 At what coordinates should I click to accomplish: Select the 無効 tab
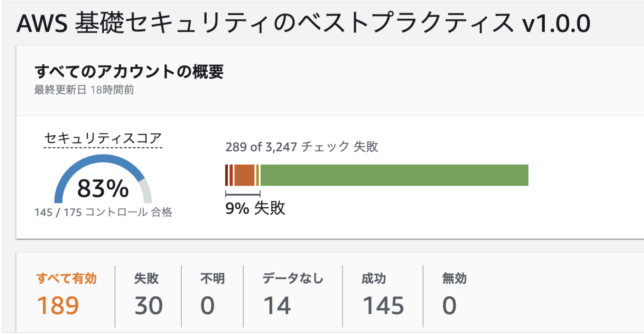pyautogui.click(x=454, y=296)
